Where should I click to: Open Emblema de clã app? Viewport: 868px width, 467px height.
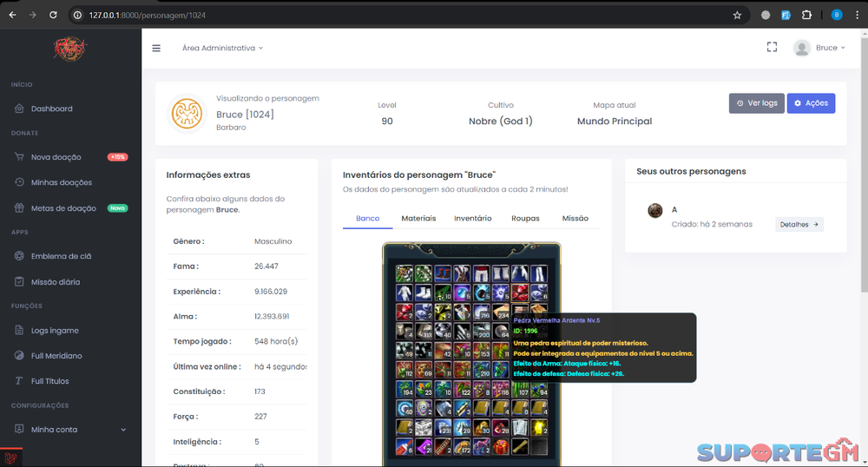pos(61,256)
